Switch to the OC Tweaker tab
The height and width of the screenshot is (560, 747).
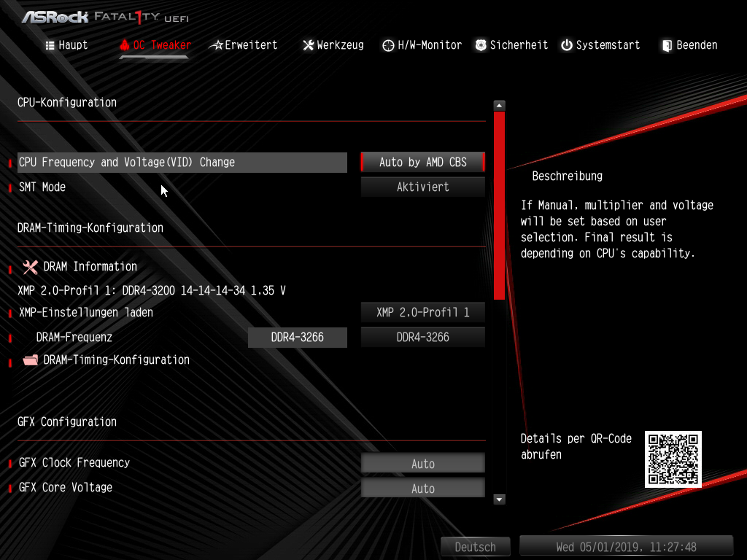tap(155, 45)
